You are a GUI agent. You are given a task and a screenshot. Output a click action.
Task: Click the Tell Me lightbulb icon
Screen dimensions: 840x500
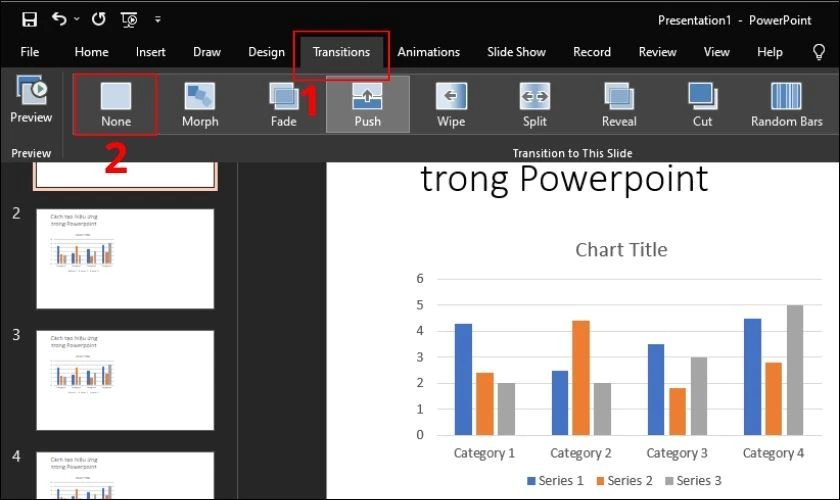[x=819, y=52]
